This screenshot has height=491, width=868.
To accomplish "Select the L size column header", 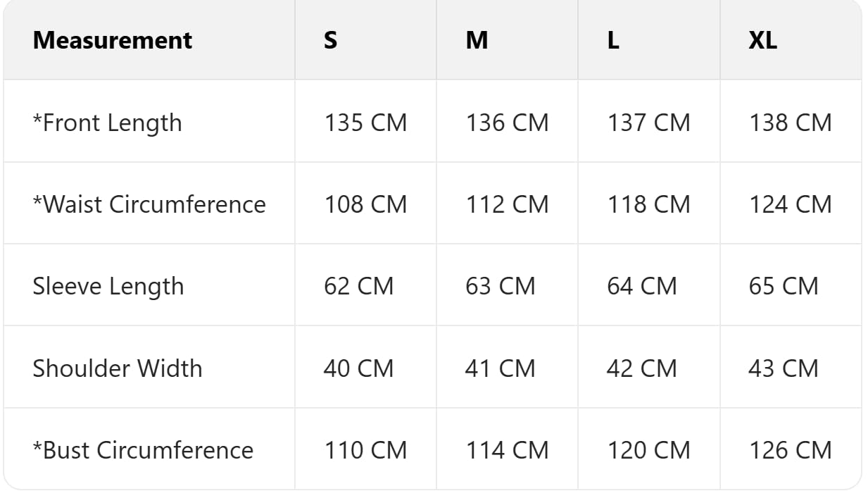I will [613, 40].
